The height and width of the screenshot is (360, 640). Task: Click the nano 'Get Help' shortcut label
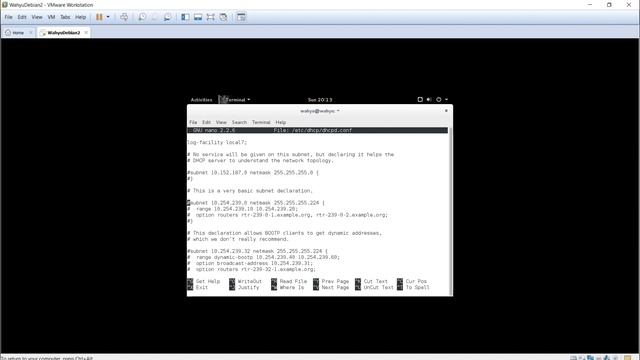coord(208,281)
